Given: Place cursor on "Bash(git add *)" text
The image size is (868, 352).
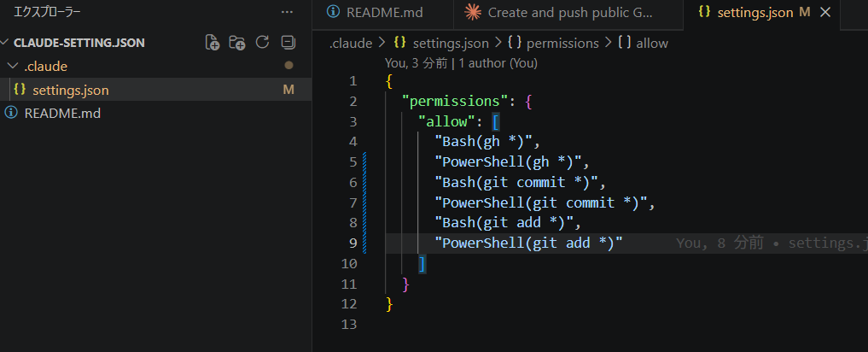Looking at the screenshot, I should 504,223.
